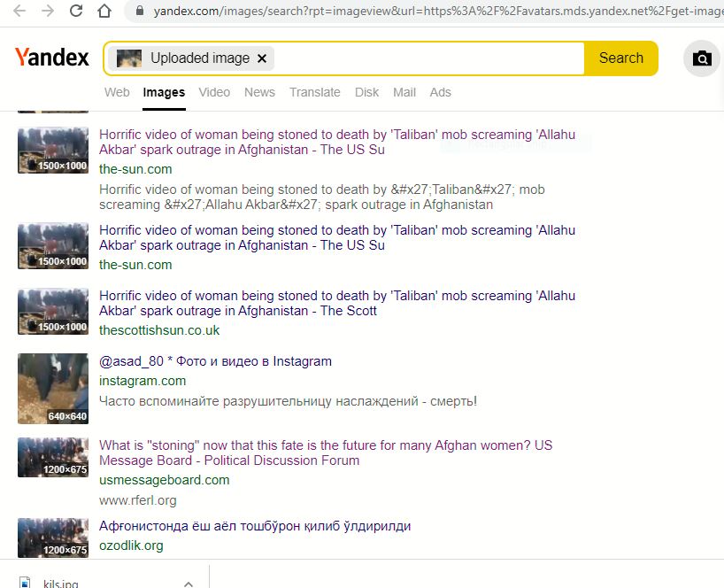Open the thescottishsun.co.uk source link
The height and width of the screenshot is (588, 724).
[x=159, y=330]
